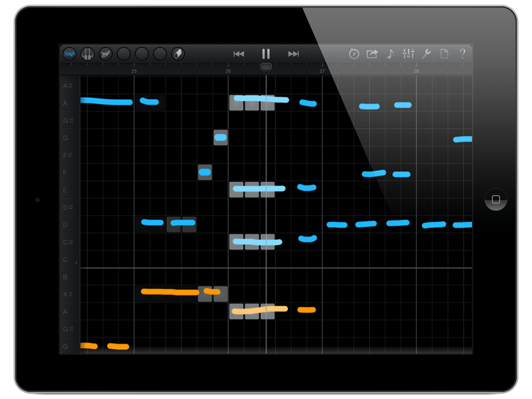Select the short orange A# note on gray squares
This screenshot has width=532, height=399.
pyautogui.click(x=212, y=291)
